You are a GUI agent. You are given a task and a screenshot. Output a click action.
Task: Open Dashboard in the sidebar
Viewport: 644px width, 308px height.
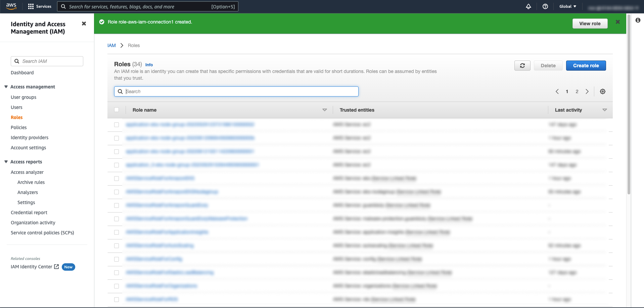point(22,73)
